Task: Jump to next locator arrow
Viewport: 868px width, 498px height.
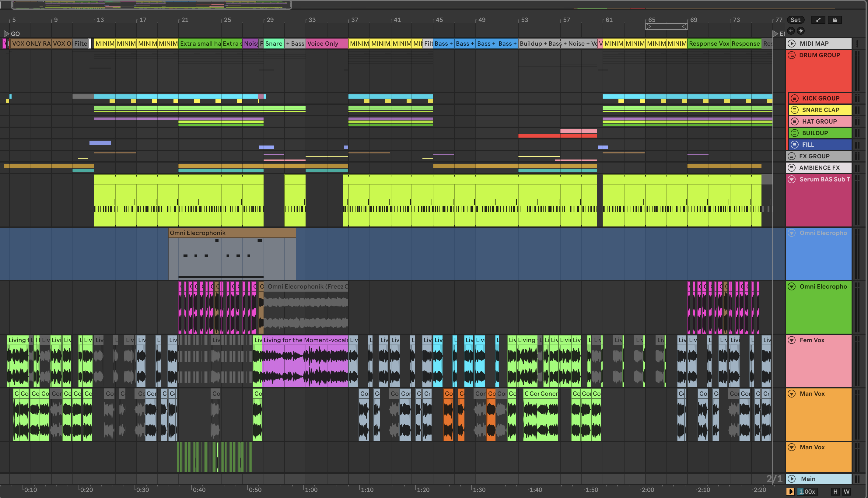Action: 801,31
